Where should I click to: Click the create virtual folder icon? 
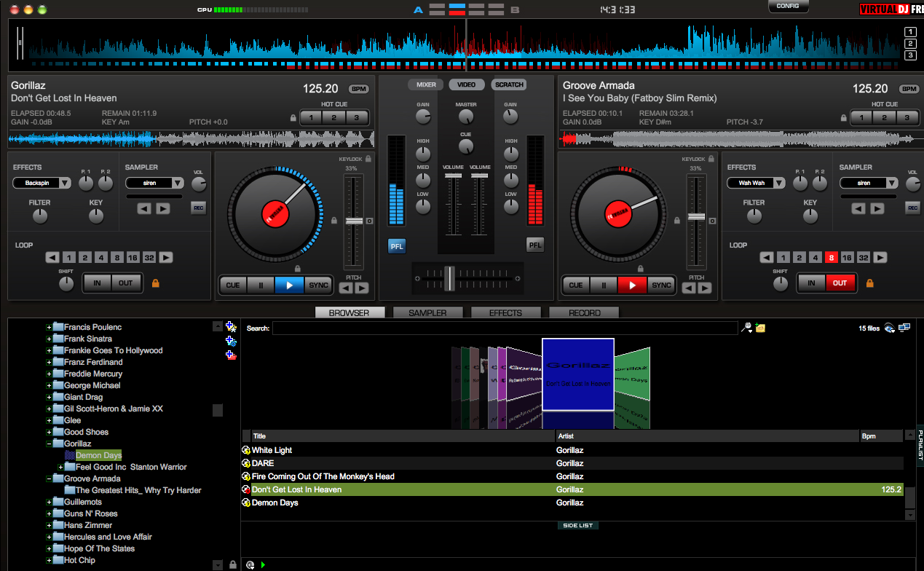coord(230,340)
